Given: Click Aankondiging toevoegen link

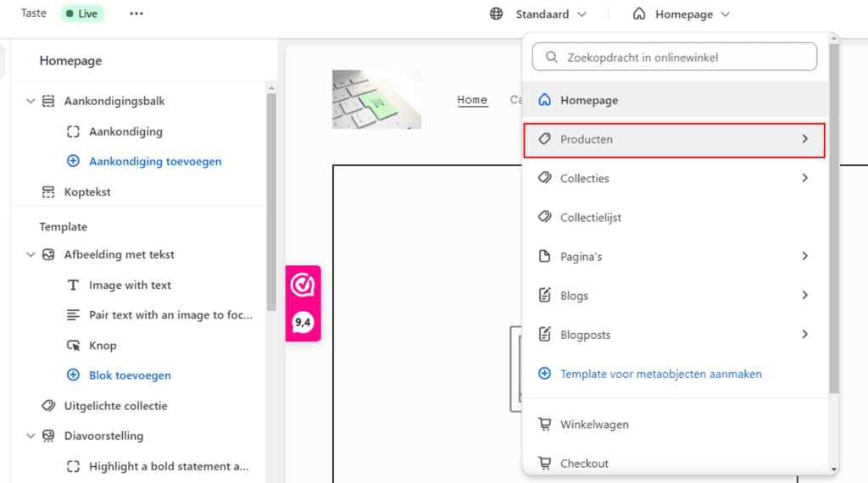Looking at the screenshot, I should tap(155, 161).
